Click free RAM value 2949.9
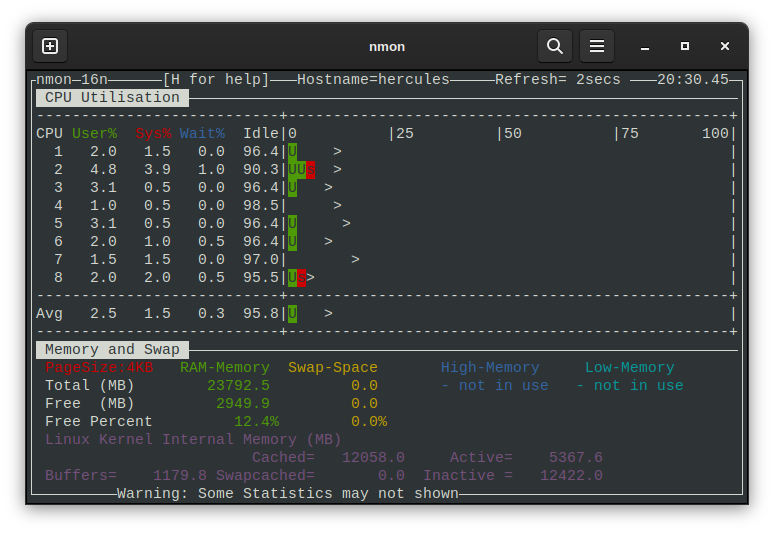 click(243, 404)
